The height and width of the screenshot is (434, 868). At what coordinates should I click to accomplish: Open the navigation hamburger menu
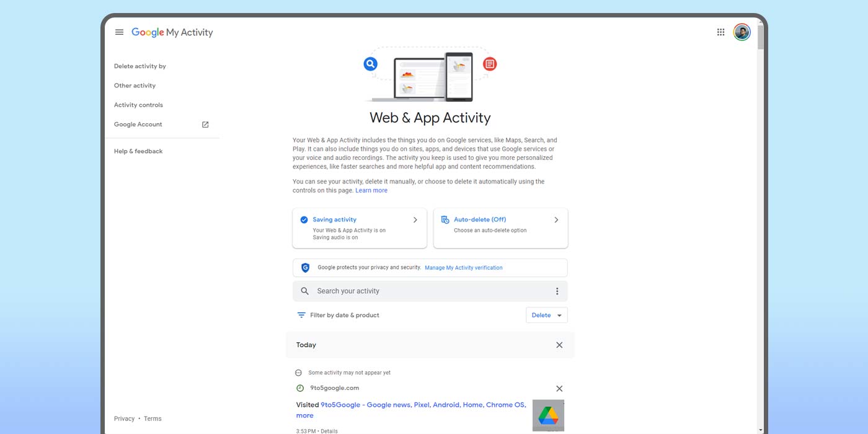pyautogui.click(x=119, y=32)
